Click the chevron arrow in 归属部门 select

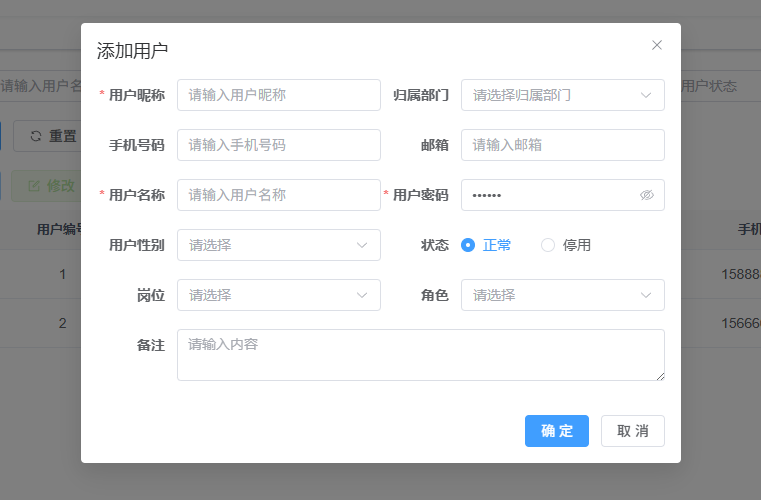point(645,95)
